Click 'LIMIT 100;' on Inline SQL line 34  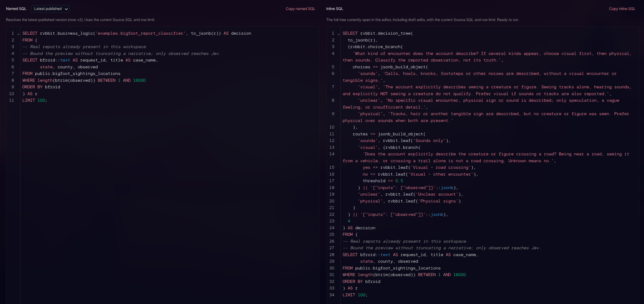point(355,295)
